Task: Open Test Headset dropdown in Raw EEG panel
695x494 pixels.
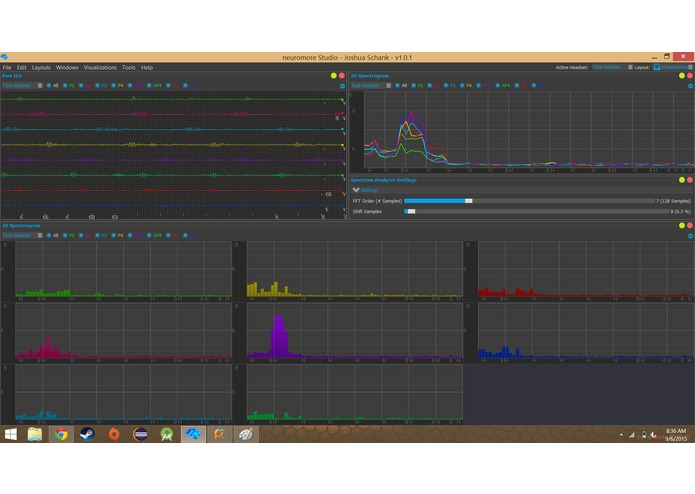Action: [22, 86]
